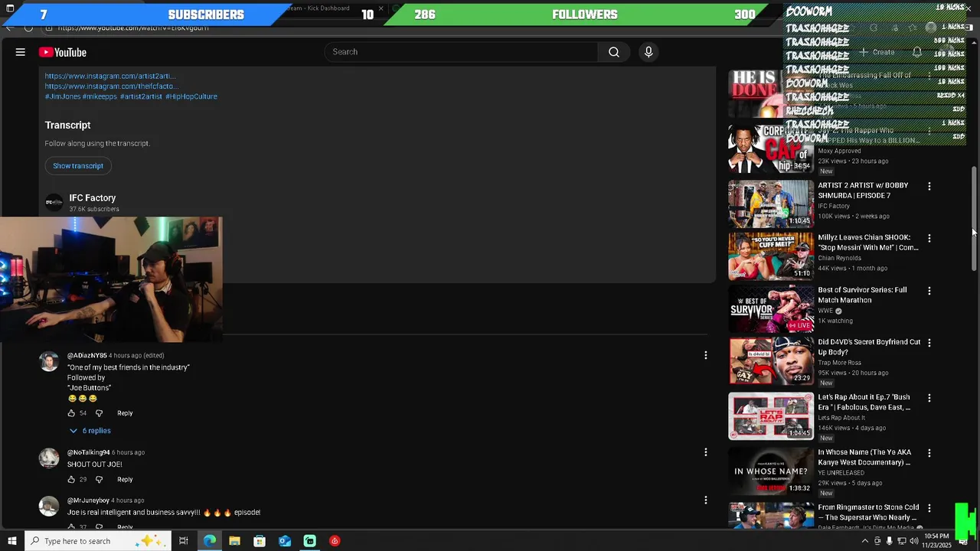980x551 pixels.
Task: Reload the page with the refresh icon
Action: [28, 28]
